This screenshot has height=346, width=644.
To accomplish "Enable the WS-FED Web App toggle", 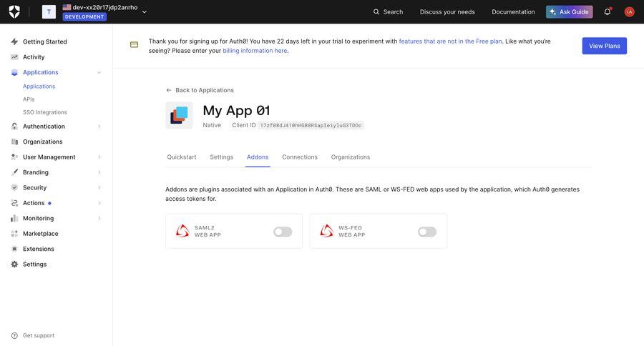I will 426,232.
